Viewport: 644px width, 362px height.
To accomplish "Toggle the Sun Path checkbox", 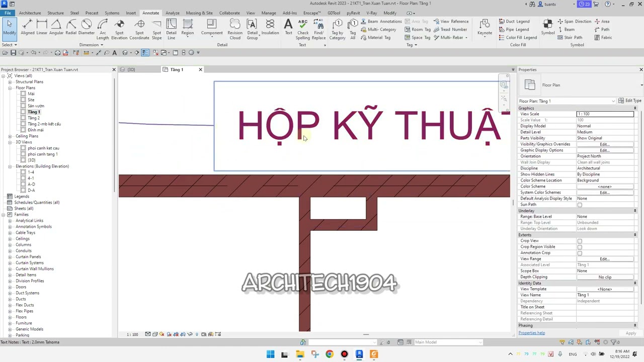I will [x=580, y=205].
